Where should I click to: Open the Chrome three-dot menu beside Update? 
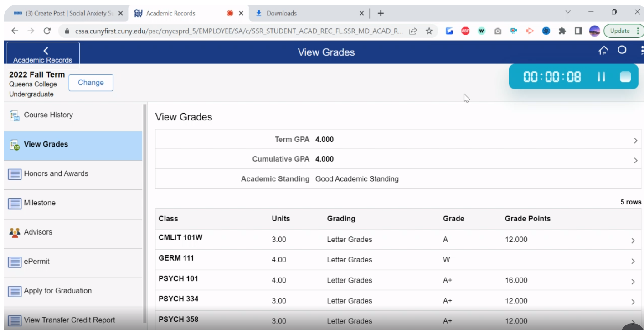pos(638,31)
